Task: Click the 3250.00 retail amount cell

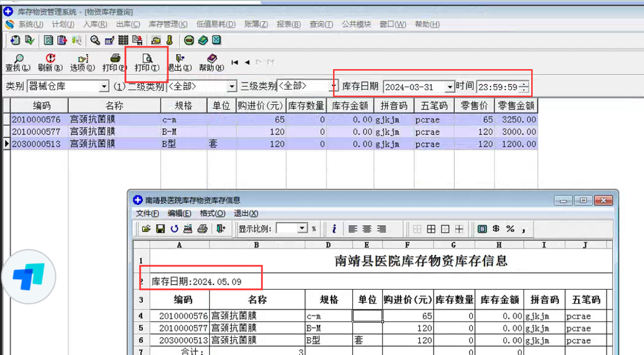Action: (516, 120)
